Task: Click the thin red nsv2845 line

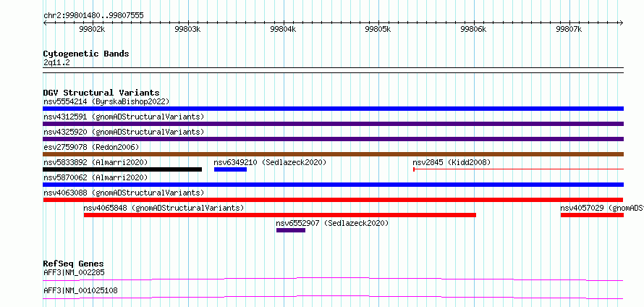Action: coord(518,169)
